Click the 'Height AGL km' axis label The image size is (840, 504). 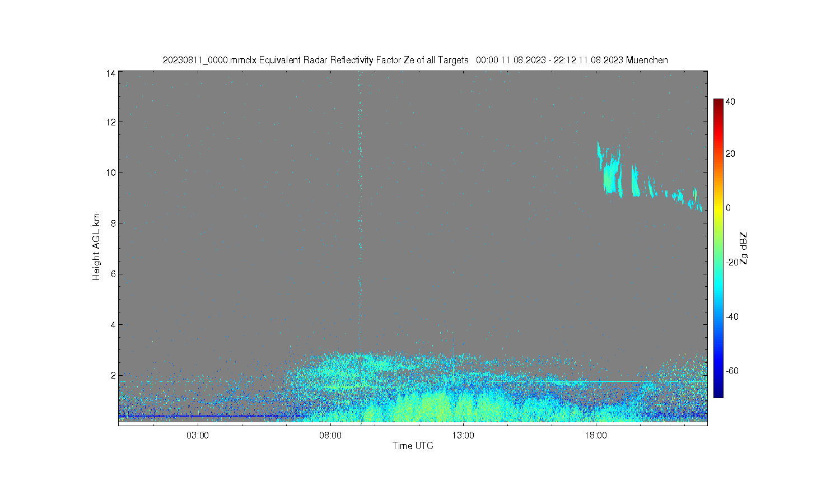96,247
